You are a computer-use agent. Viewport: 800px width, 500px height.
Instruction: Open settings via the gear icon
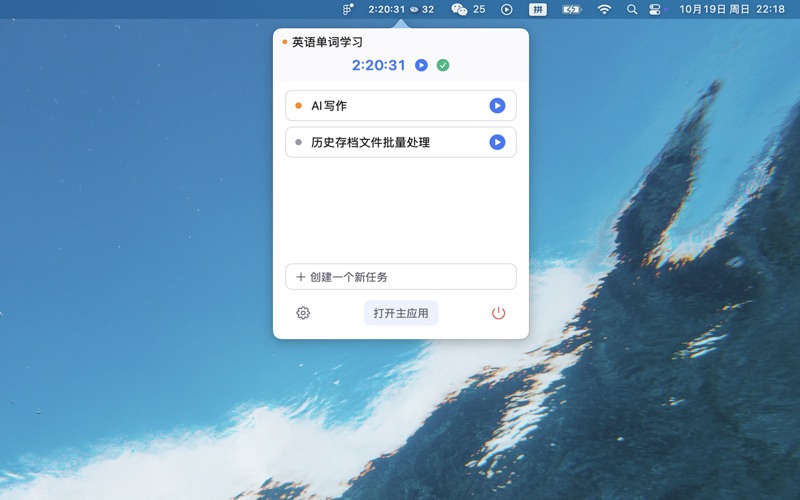click(x=303, y=313)
